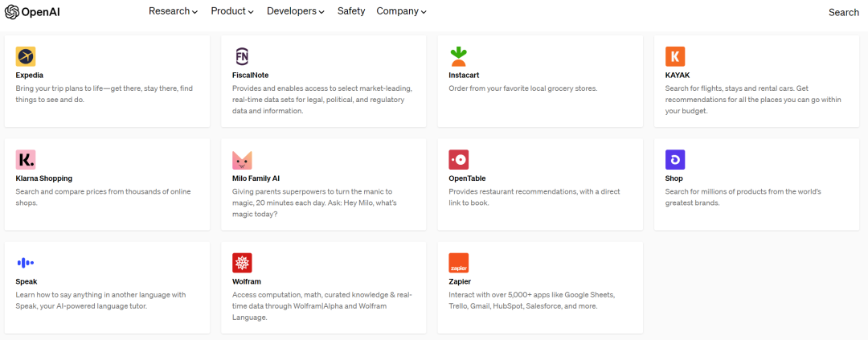Click the red Wolfram icon
This screenshot has height=340, width=868.
[x=242, y=263]
